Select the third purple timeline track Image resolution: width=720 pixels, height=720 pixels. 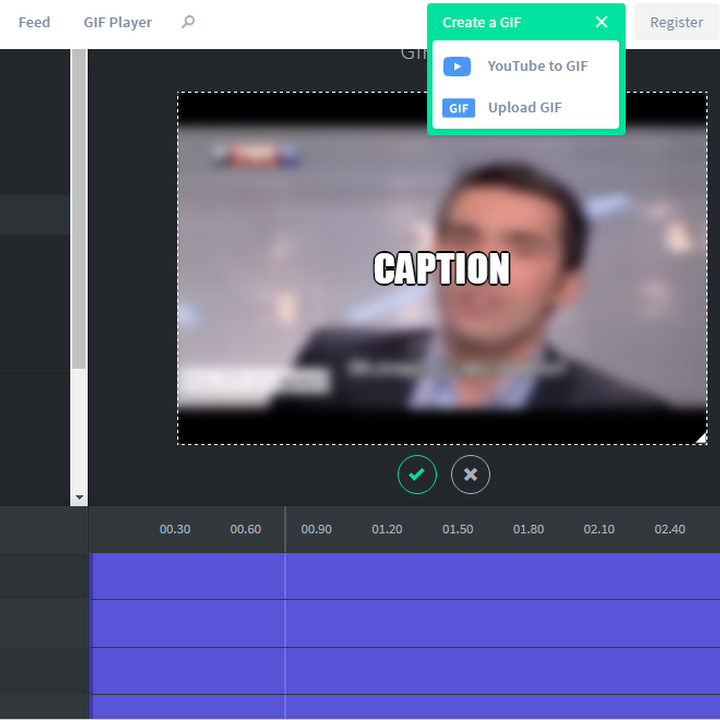pyautogui.click(x=404, y=671)
